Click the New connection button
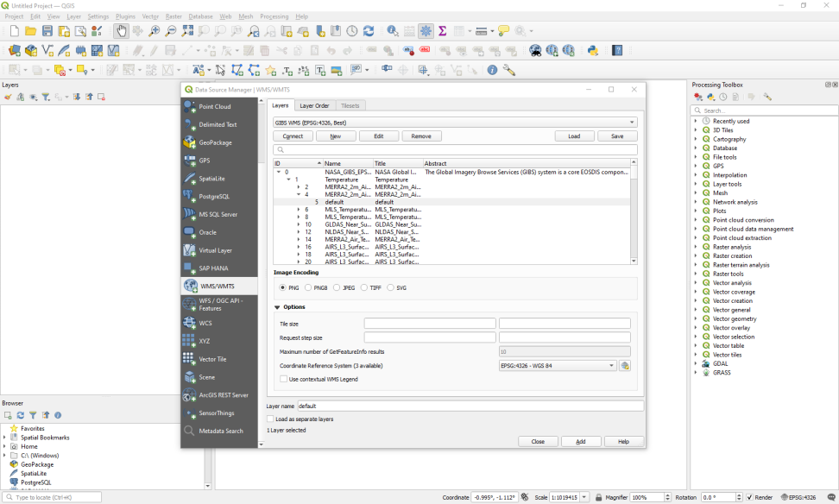 tap(336, 136)
